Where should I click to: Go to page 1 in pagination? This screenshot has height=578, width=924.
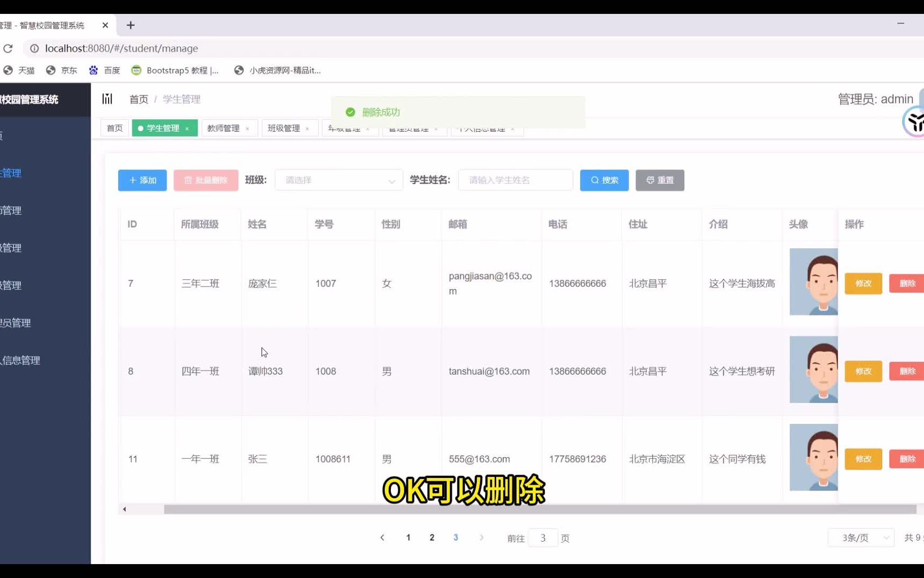(408, 537)
